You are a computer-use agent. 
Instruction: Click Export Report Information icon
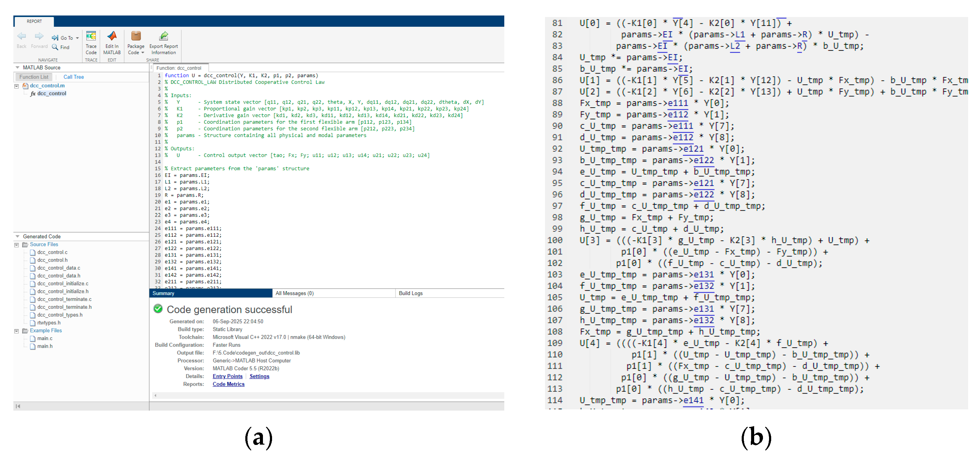(x=164, y=36)
